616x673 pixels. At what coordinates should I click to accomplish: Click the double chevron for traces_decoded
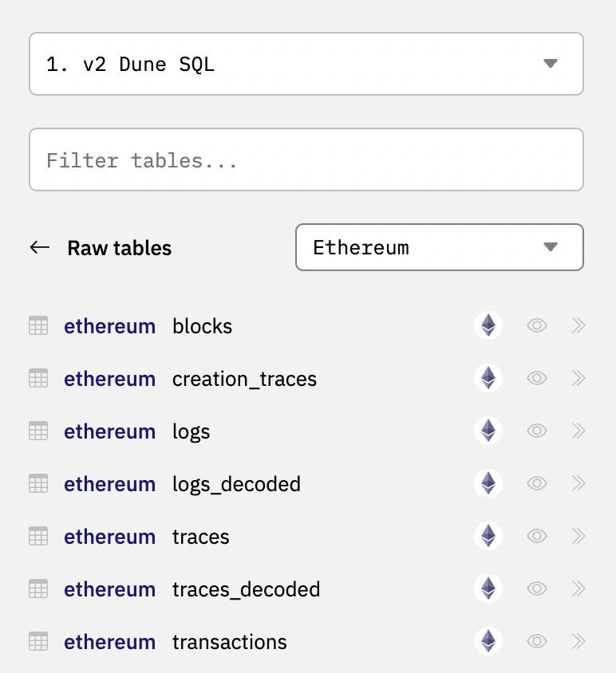click(x=578, y=588)
